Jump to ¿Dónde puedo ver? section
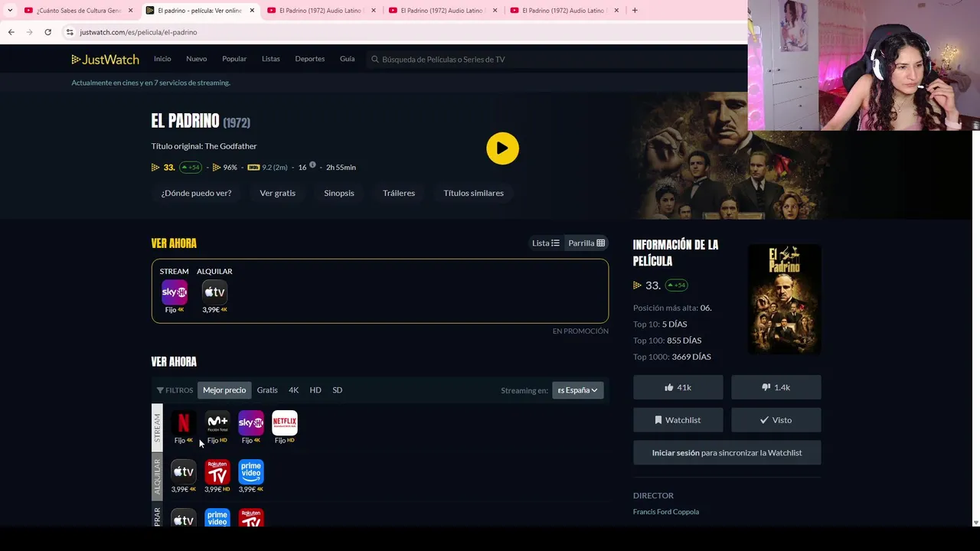The image size is (980, 551). [196, 193]
